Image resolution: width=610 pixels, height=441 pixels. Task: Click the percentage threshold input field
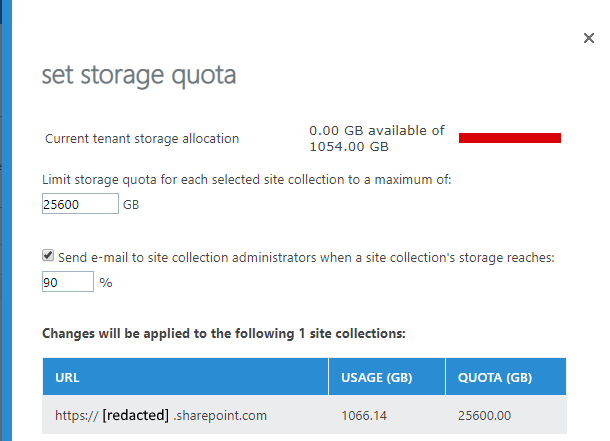67,282
